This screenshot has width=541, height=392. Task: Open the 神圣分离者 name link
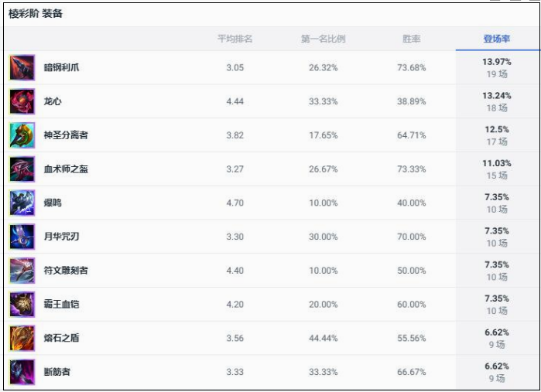(66, 135)
